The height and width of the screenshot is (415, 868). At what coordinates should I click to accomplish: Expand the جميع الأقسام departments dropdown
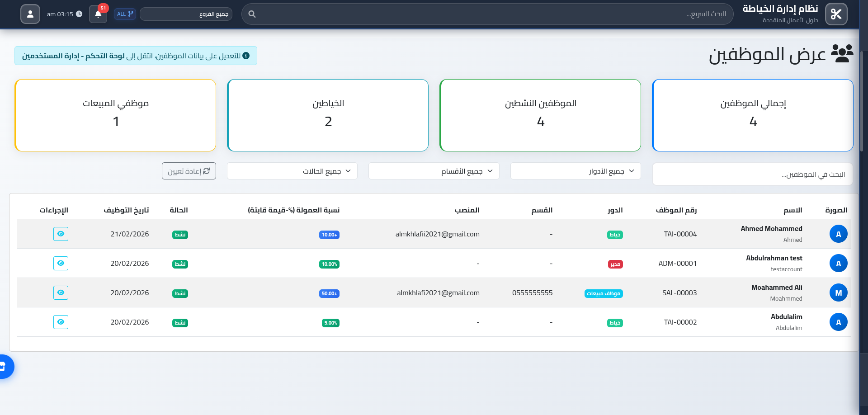tap(433, 171)
